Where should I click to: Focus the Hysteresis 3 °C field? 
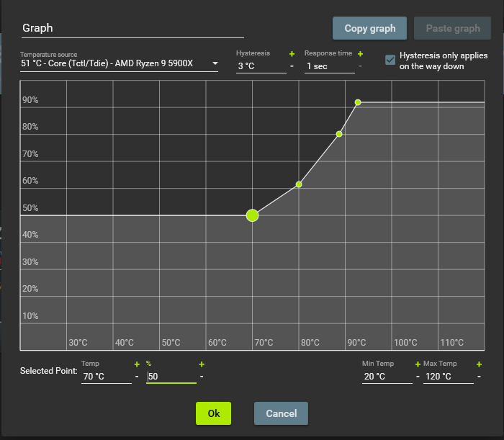(261, 66)
